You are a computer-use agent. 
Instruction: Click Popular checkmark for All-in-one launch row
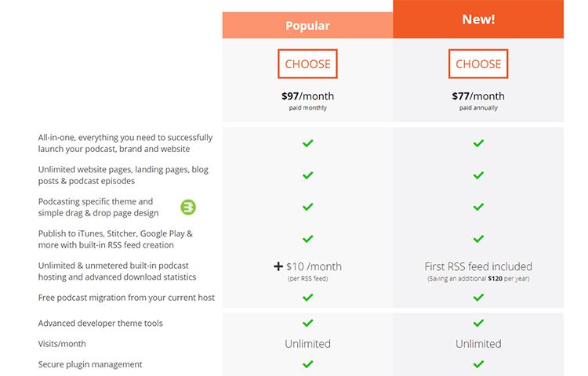point(308,143)
